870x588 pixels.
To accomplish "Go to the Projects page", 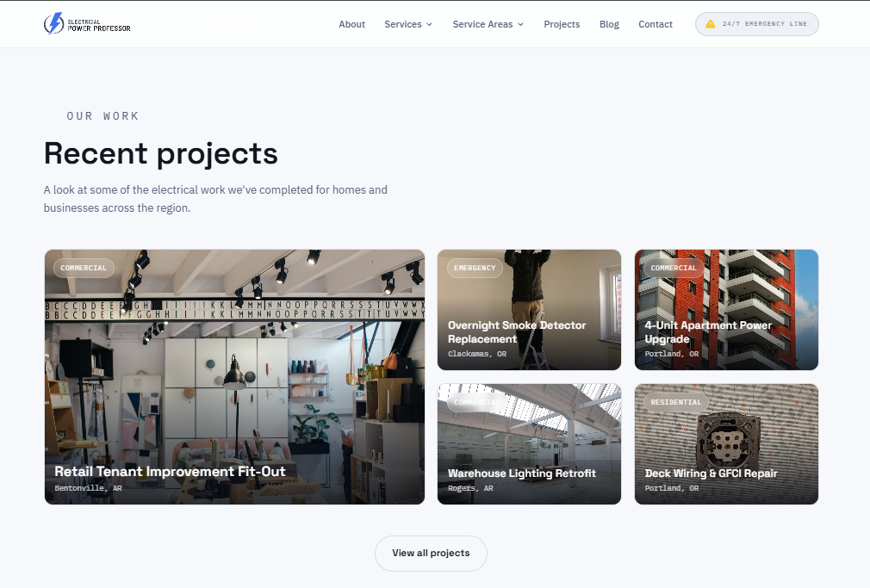I will (562, 24).
